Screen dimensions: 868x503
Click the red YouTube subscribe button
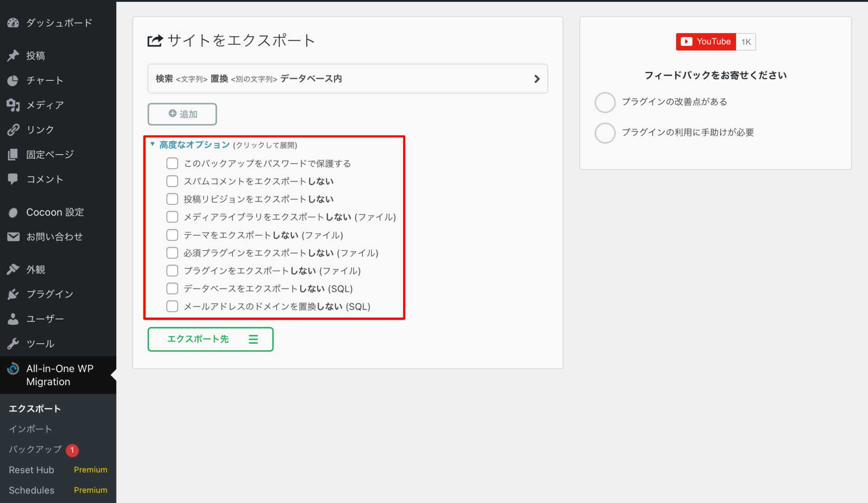point(706,42)
